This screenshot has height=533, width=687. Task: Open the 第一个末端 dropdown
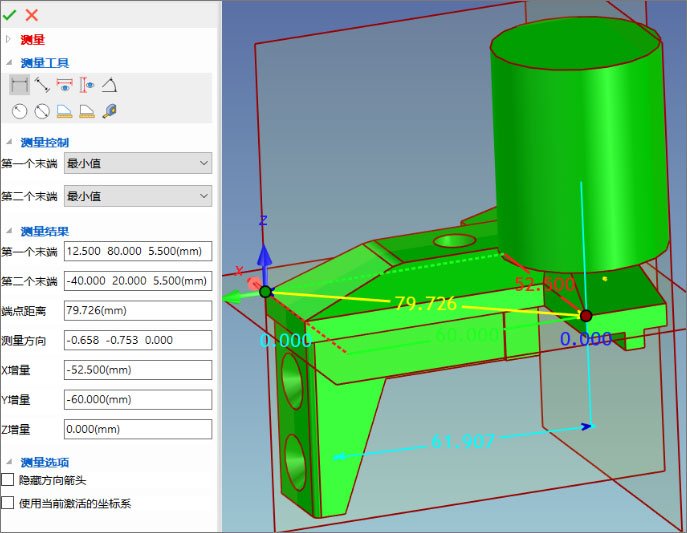[138, 163]
